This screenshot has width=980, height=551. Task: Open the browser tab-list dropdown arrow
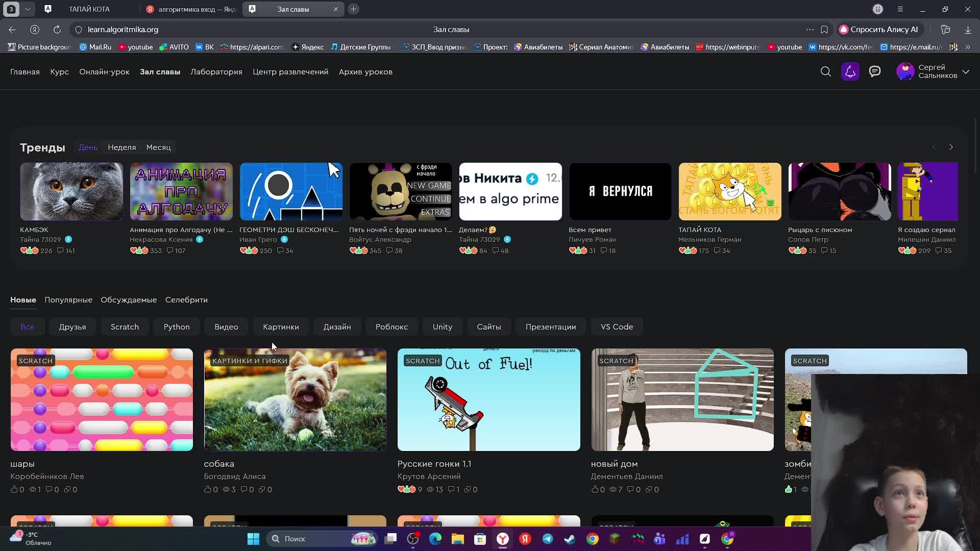(x=28, y=9)
